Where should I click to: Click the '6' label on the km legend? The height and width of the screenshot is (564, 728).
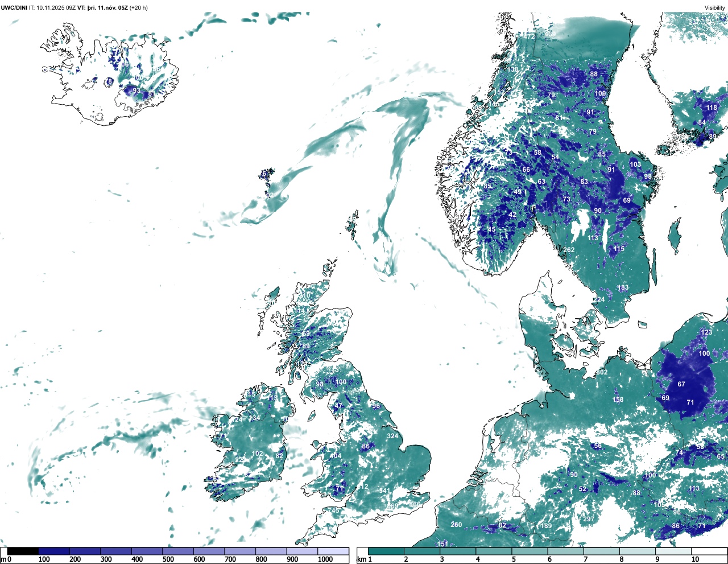[x=549, y=559]
